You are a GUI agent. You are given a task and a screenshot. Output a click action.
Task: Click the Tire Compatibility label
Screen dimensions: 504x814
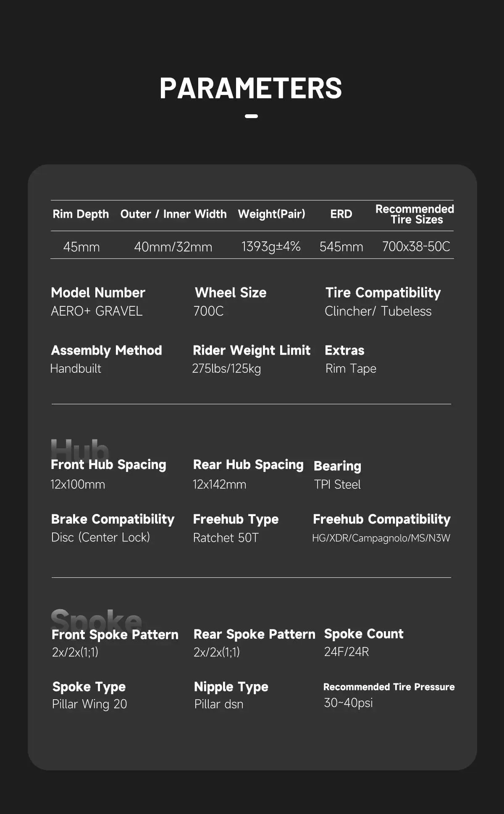tap(383, 293)
